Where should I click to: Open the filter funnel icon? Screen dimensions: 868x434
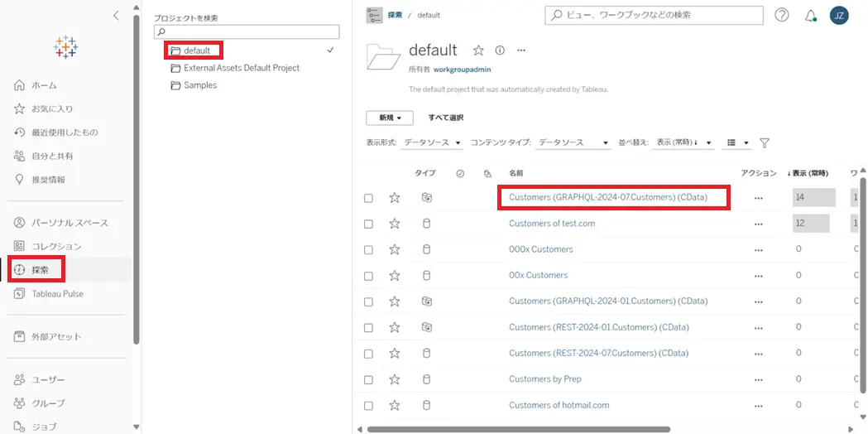[765, 143]
